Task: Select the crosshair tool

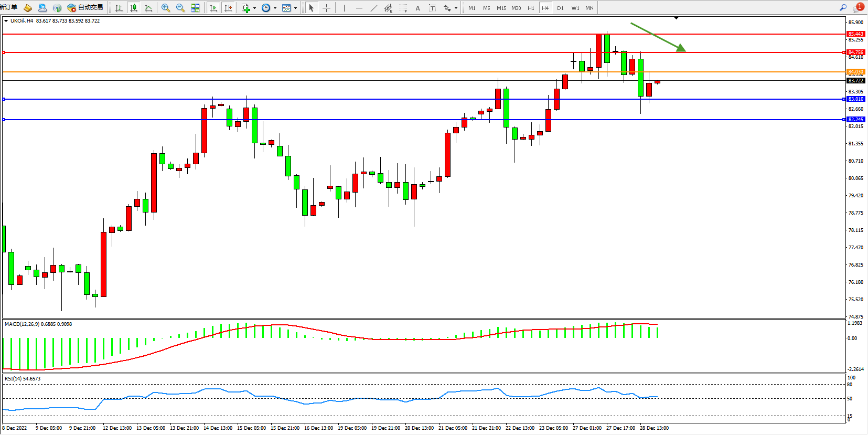Action: pyautogui.click(x=326, y=8)
